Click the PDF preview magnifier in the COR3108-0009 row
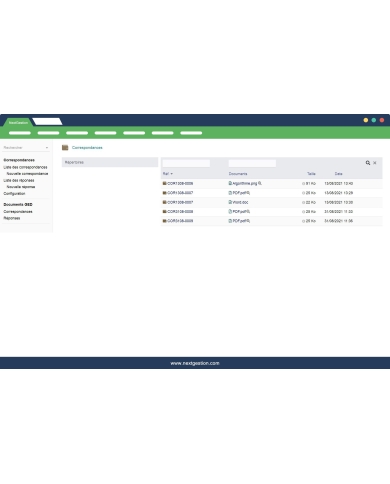The height and width of the screenshot is (484, 390). point(248,221)
